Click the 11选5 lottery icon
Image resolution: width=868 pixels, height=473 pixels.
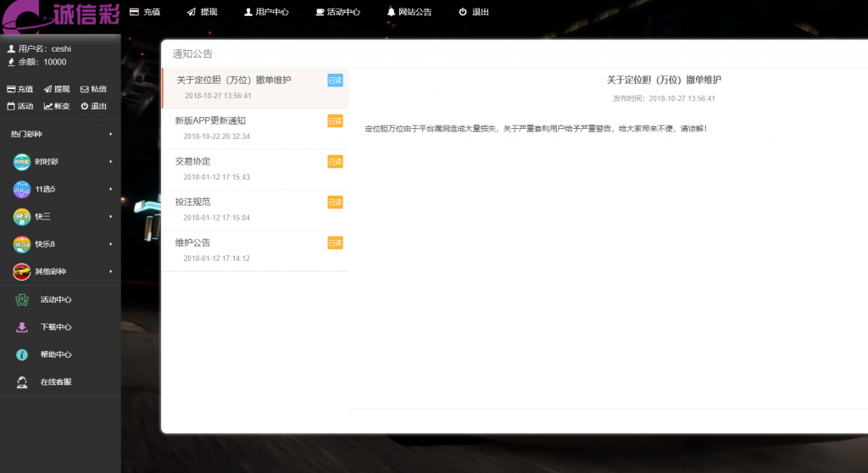click(x=22, y=189)
